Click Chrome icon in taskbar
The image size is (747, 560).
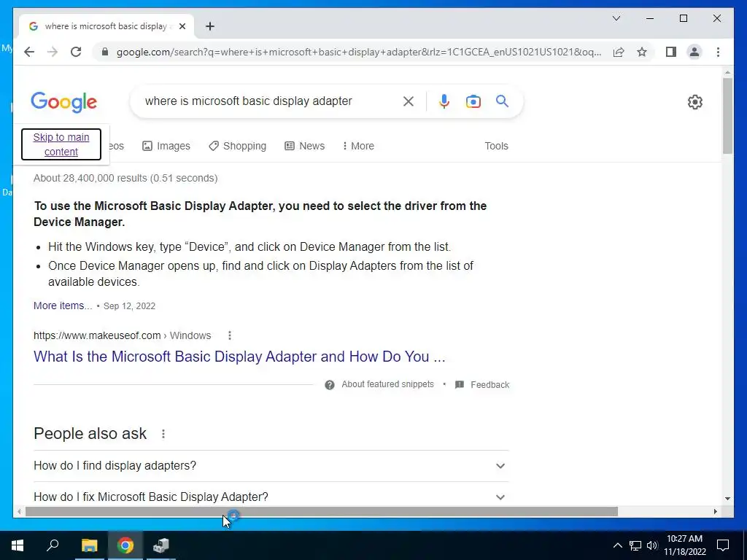[125, 545]
